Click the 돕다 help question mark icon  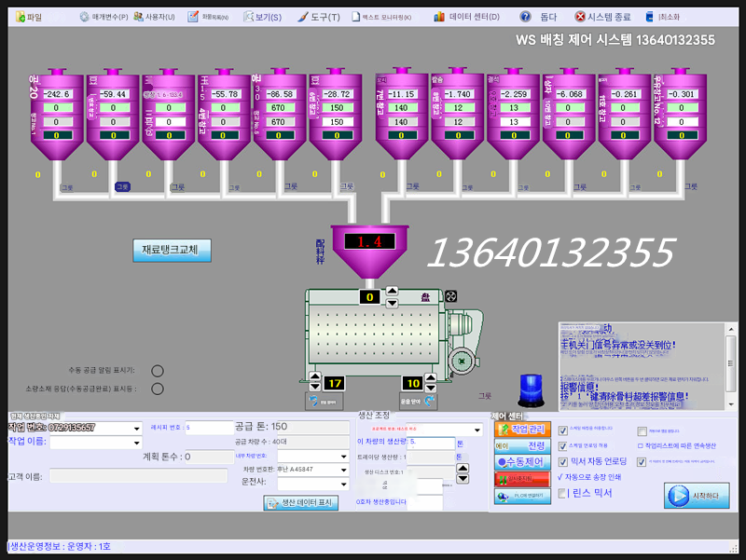point(526,17)
